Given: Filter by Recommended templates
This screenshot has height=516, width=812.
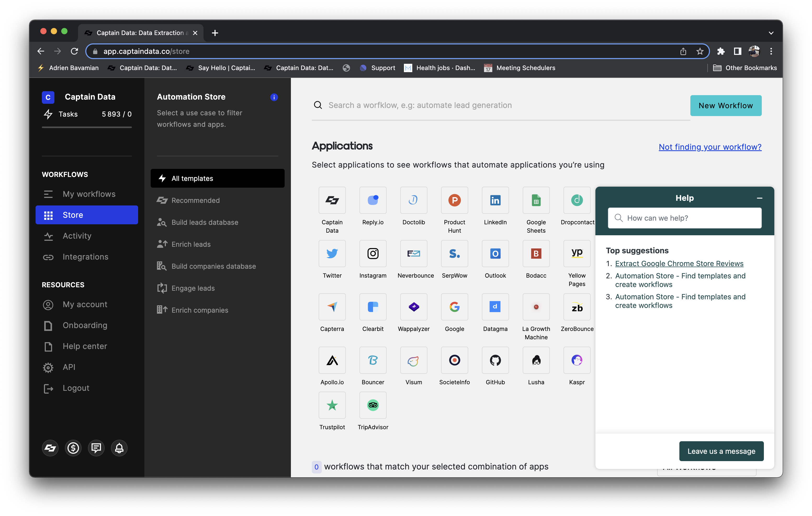Looking at the screenshot, I should coord(217,200).
